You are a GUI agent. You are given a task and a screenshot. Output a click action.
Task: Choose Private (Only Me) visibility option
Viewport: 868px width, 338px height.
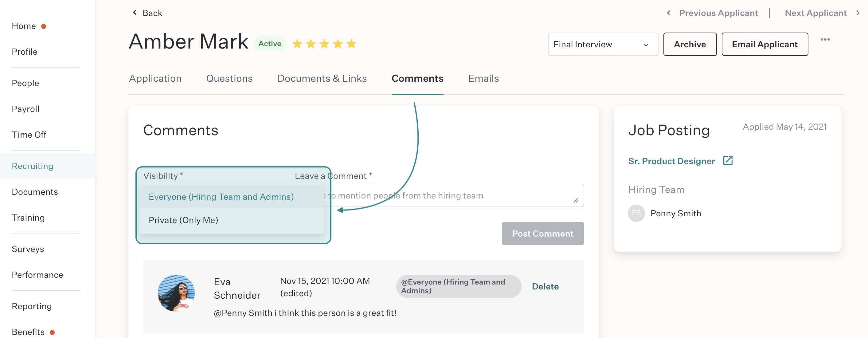(183, 220)
